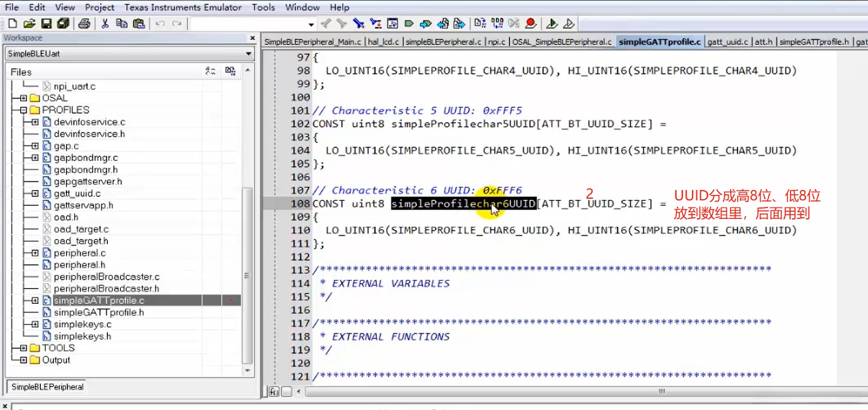Save the current file with the floppy icon

pyautogui.click(x=46, y=23)
